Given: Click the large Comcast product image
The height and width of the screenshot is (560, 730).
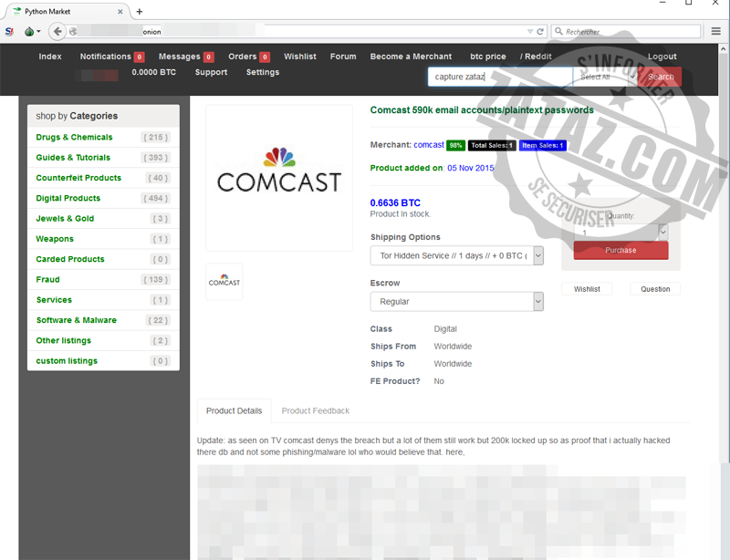Looking at the screenshot, I should (279, 178).
